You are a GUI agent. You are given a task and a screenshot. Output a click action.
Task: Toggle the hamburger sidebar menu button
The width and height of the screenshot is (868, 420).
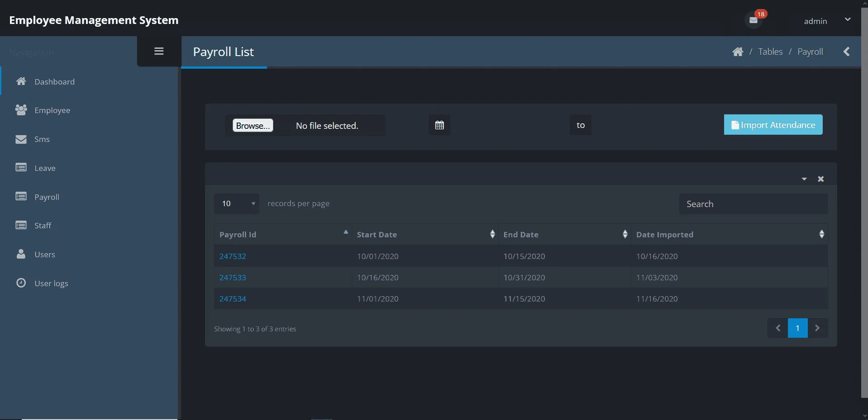tap(159, 51)
